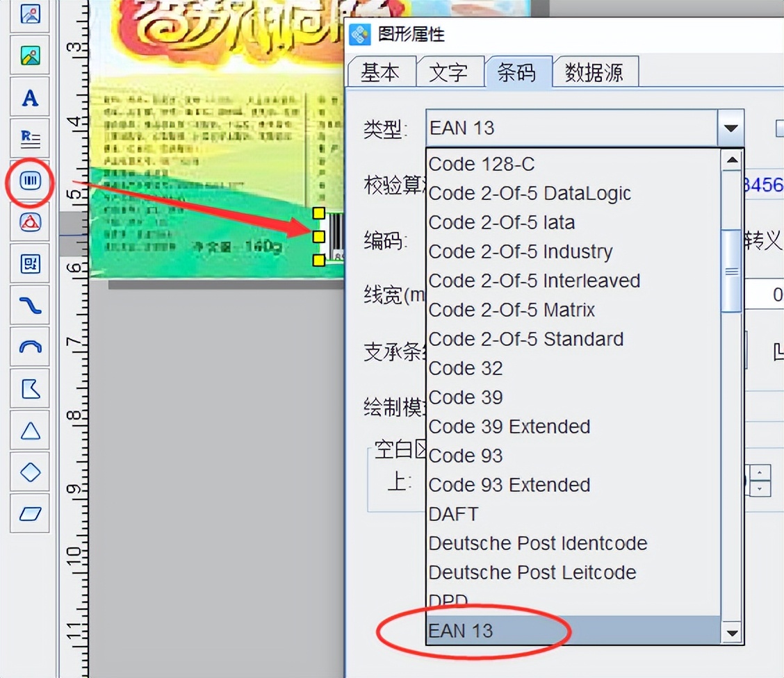The width and height of the screenshot is (784, 678).
Task: Choose Deutsche Post Identcode option
Action: pos(573,543)
